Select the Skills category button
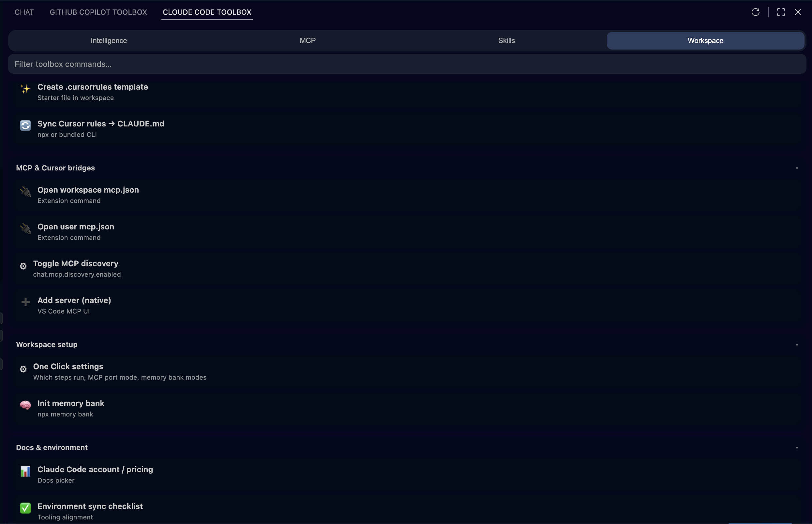 (506, 40)
